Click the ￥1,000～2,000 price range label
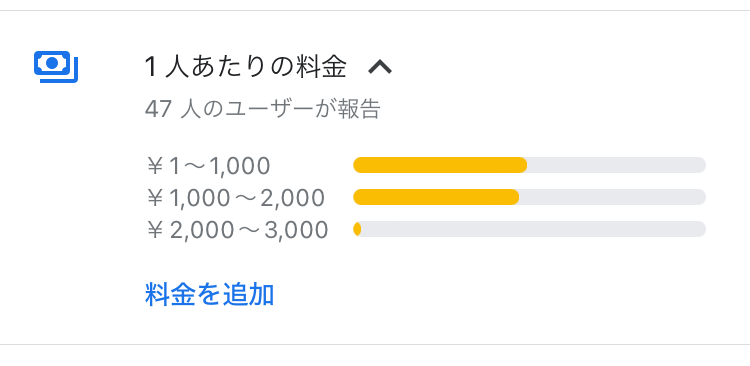 tap(236, 198)
